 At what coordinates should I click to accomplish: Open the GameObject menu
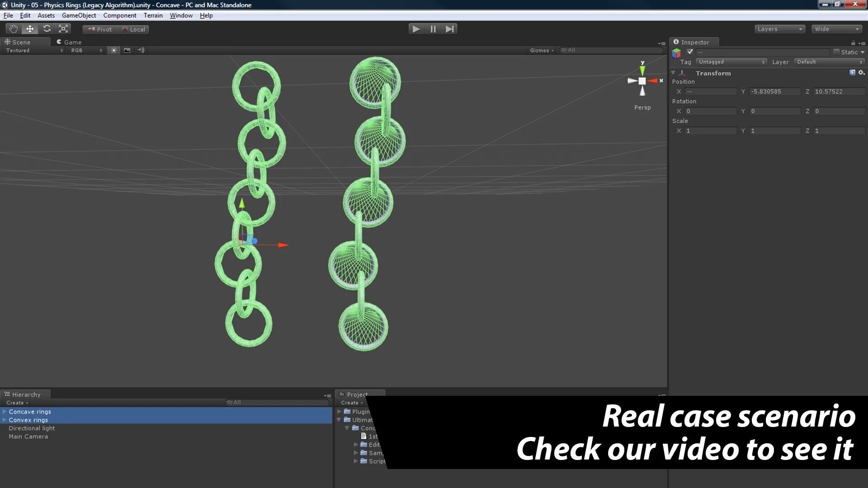(x=79, y=15)
